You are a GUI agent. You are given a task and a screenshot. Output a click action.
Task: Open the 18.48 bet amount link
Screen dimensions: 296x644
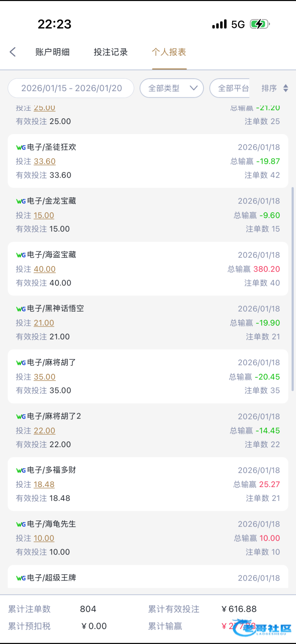click(44, 484)
